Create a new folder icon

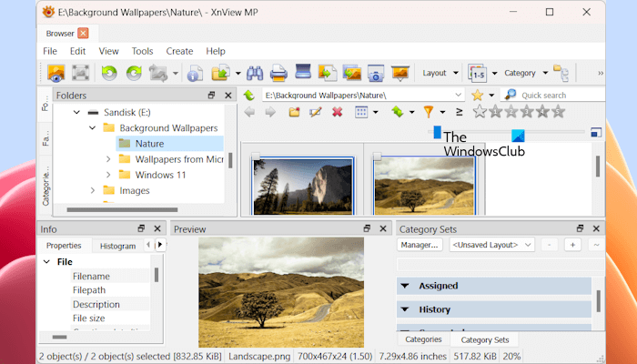(x=294, y=112)
